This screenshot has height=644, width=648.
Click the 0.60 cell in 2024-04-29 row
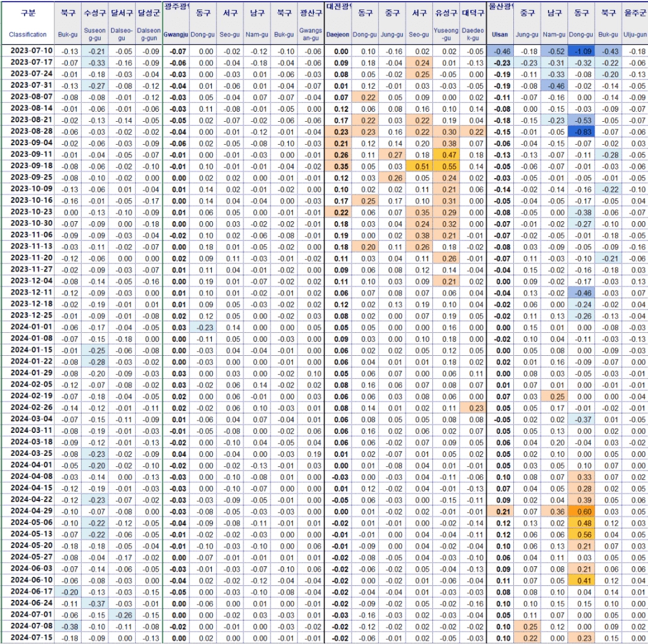582,511
